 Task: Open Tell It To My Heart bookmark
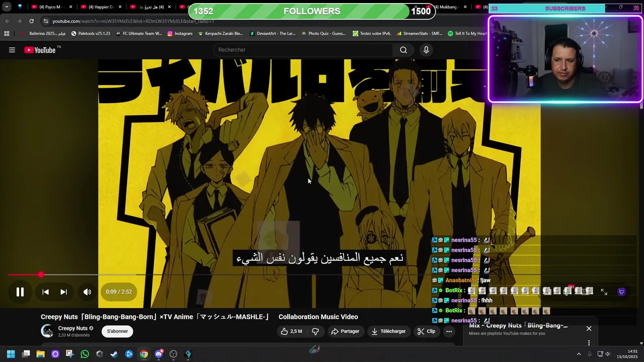(467, 34)
